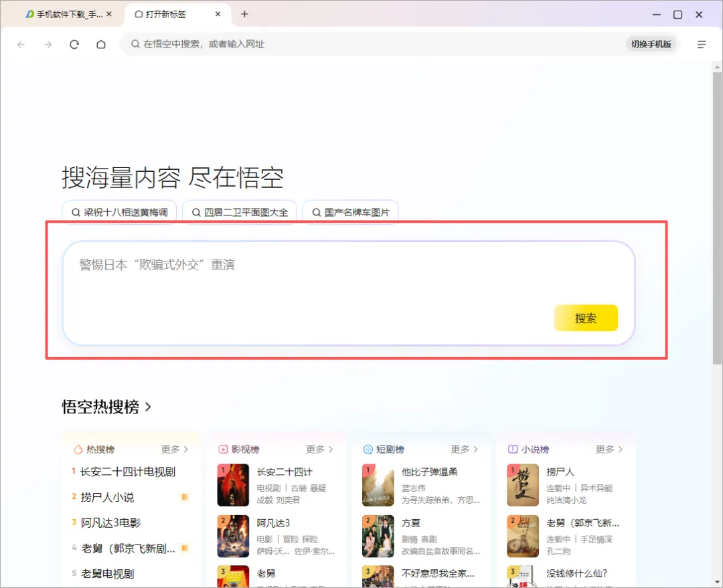Click the 小说榜 book icon
This screenshot has width=723, height=588.
[x=513, y=450]
